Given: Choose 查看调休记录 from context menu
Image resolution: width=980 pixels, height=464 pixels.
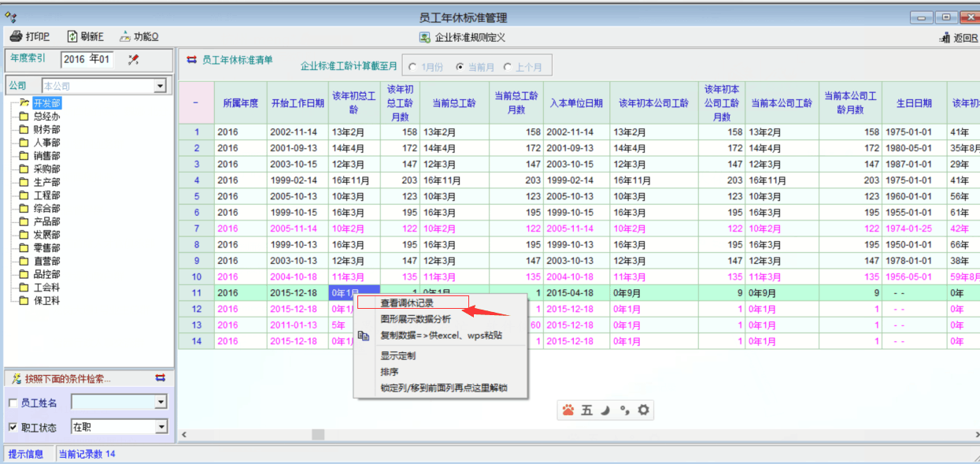Looking at the screenshot, I should [407, 303].
